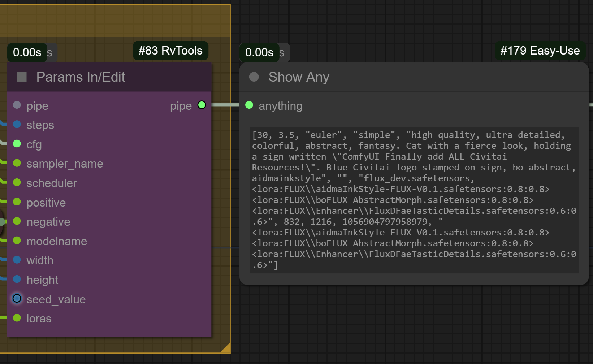Screen dimensions: 593x364
Task: Click the pipe output socket on Params node
Action: [x=202, y=105]
